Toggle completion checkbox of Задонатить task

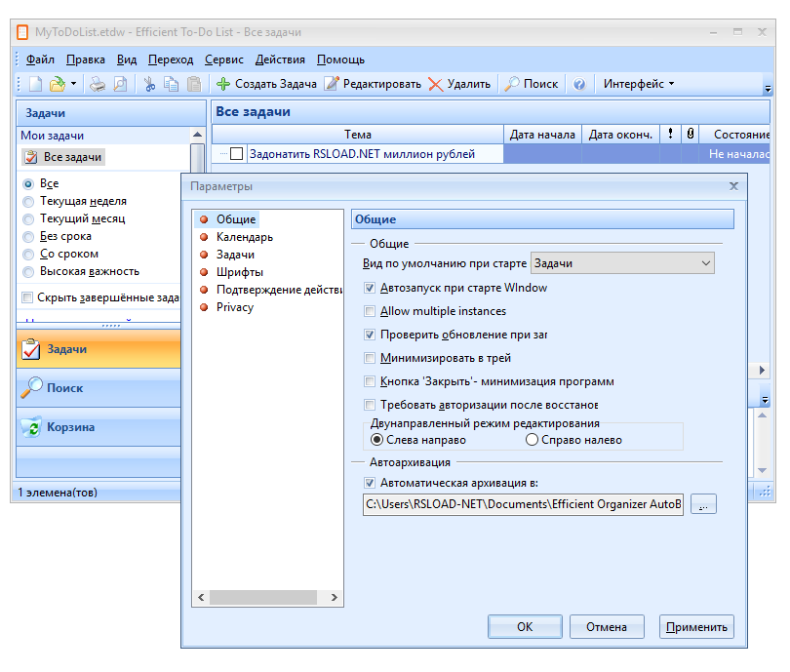pyautogui.click(x=236, y=154)
